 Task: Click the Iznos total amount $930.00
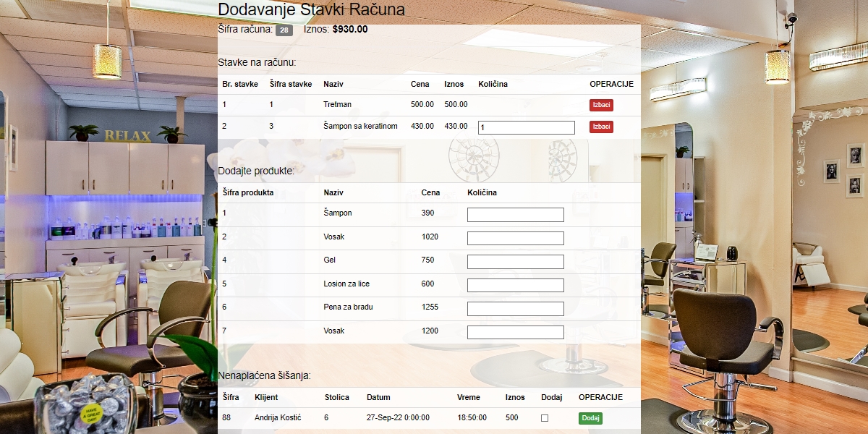click(350, 30)
